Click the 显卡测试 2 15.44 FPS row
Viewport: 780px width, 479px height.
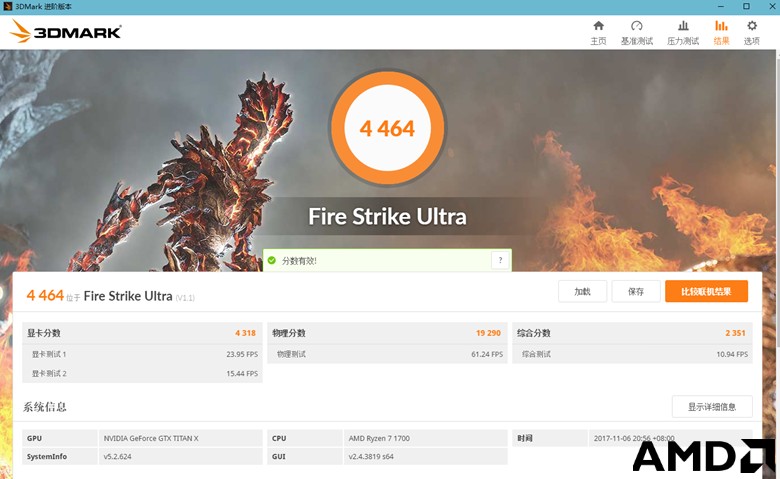(142, 374)
